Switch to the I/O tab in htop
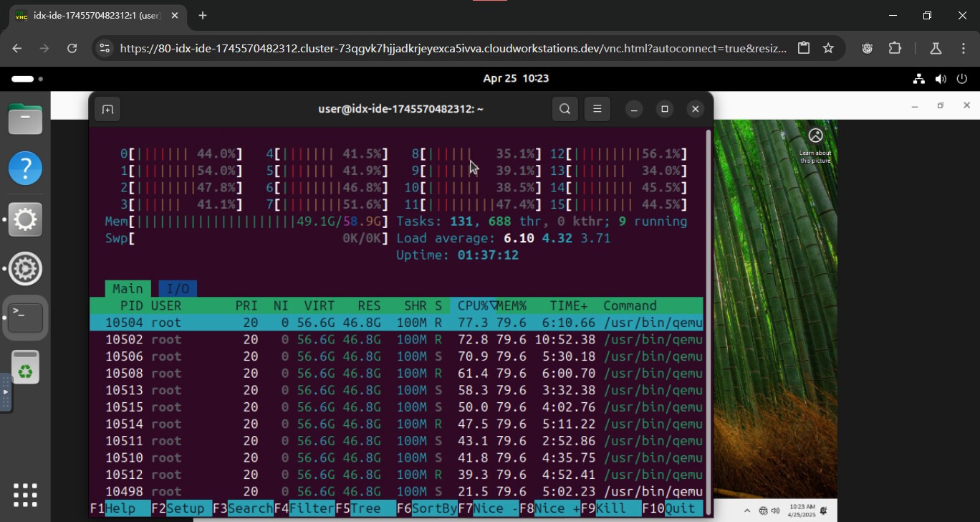Image resolution: width=980 pixels, height=522 pixels. pyautogui.click(x=178, y=289)
